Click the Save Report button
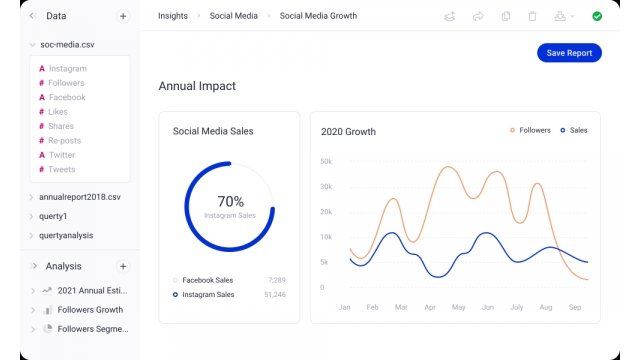The width and height of the screenshot is (640, 360). click(569, 53)
